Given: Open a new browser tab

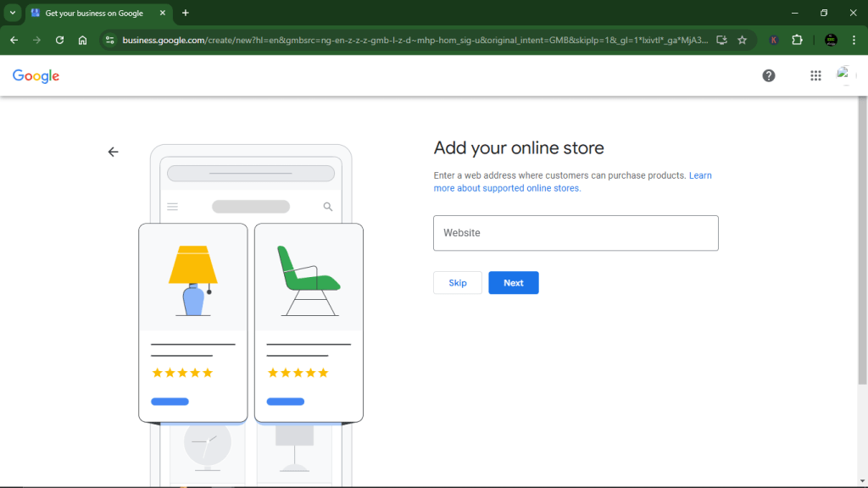Looking at the screenshot, I should [x=185, y=13].
